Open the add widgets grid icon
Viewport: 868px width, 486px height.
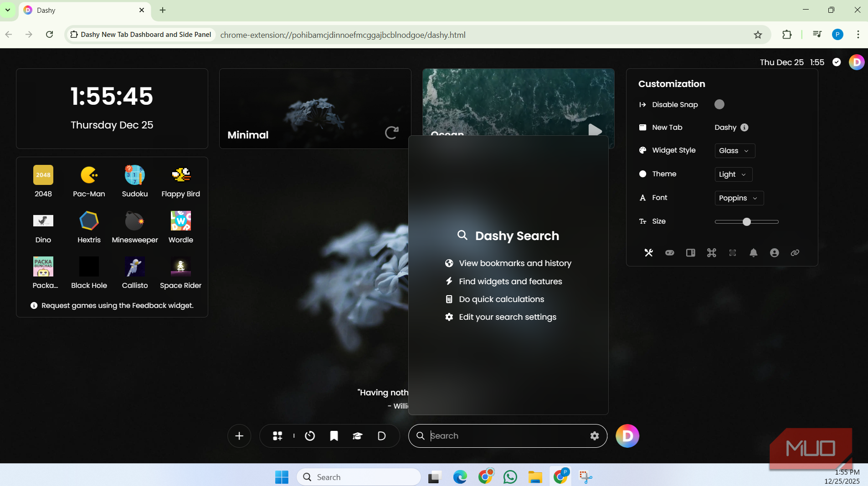tap(277, 436)
